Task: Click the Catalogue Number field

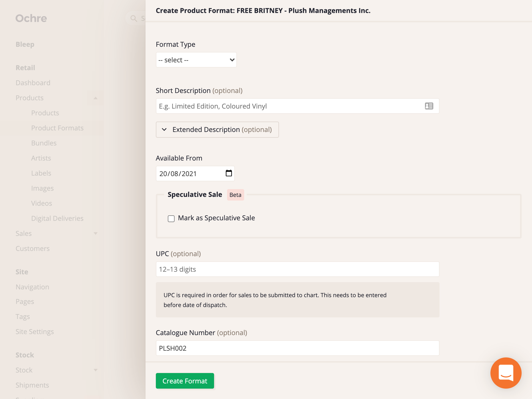Action: click(298, 348)
